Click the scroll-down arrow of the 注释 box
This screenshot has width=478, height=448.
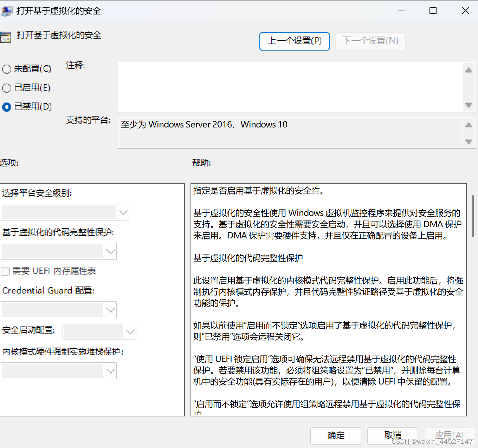tap(469, 105)
